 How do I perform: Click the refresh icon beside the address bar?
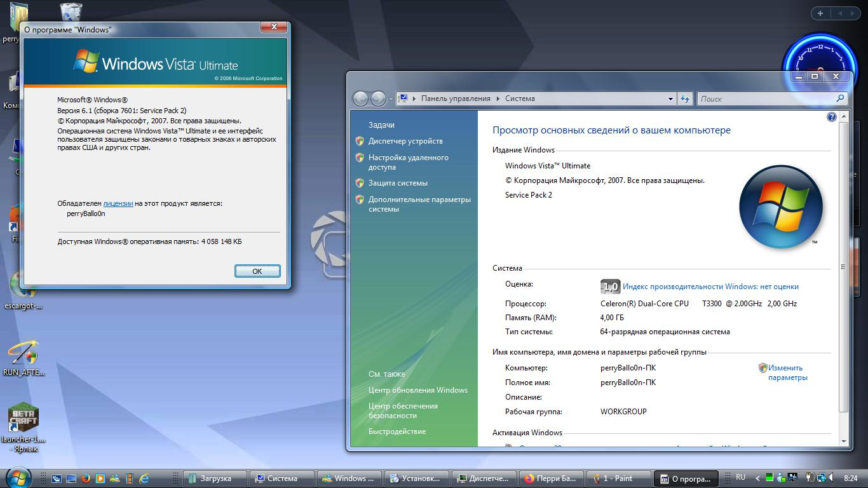click(684, 98)
